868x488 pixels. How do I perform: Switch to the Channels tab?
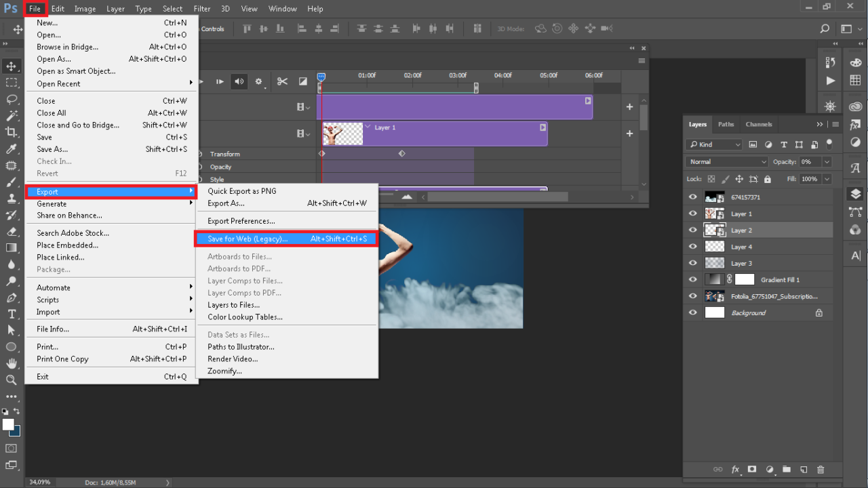[x=758, y=125]
